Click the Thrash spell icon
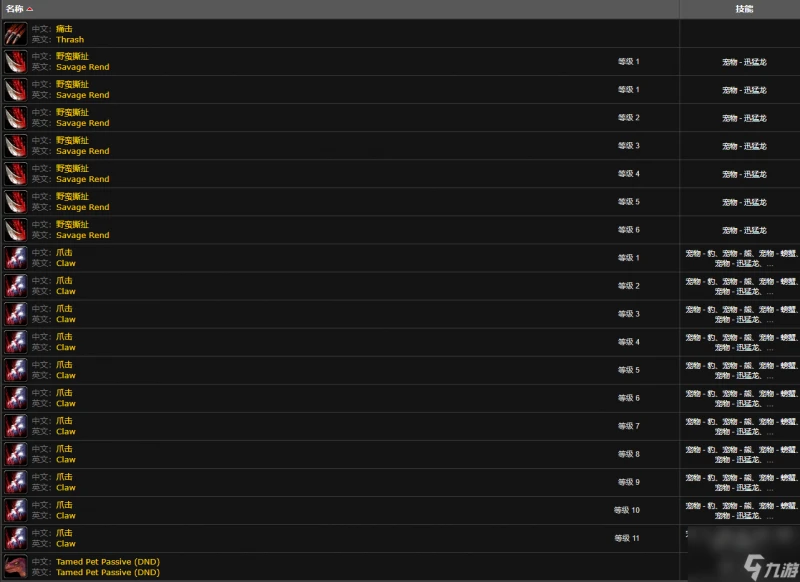This screenshot has width=800, height=582. 15,34
